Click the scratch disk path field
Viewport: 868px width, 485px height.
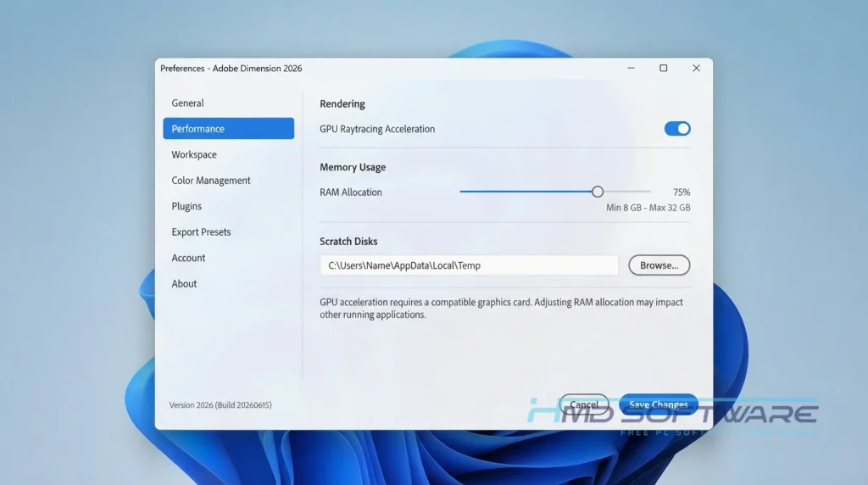469,265
